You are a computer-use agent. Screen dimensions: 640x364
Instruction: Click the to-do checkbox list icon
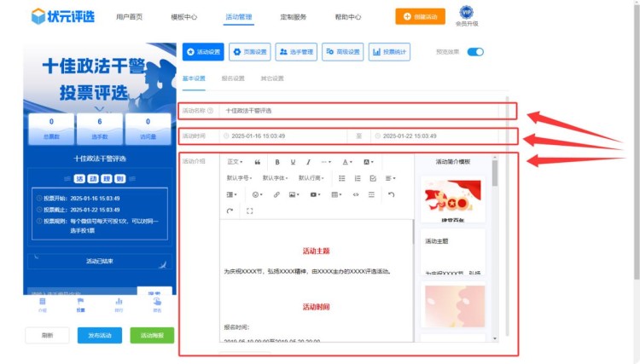(373, 178)
